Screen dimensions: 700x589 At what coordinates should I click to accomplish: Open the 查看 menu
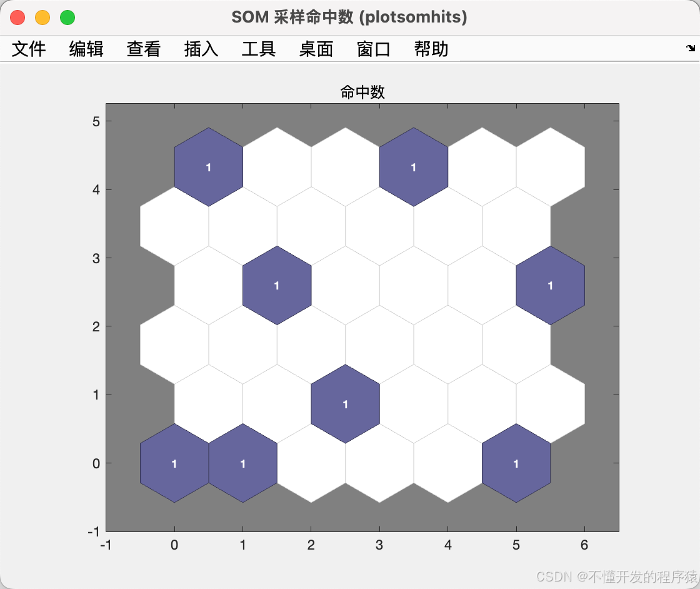click(143, 49)
